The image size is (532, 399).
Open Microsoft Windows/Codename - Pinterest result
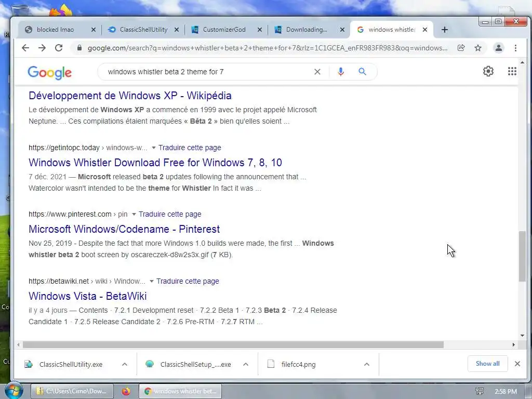click(124, 229)
